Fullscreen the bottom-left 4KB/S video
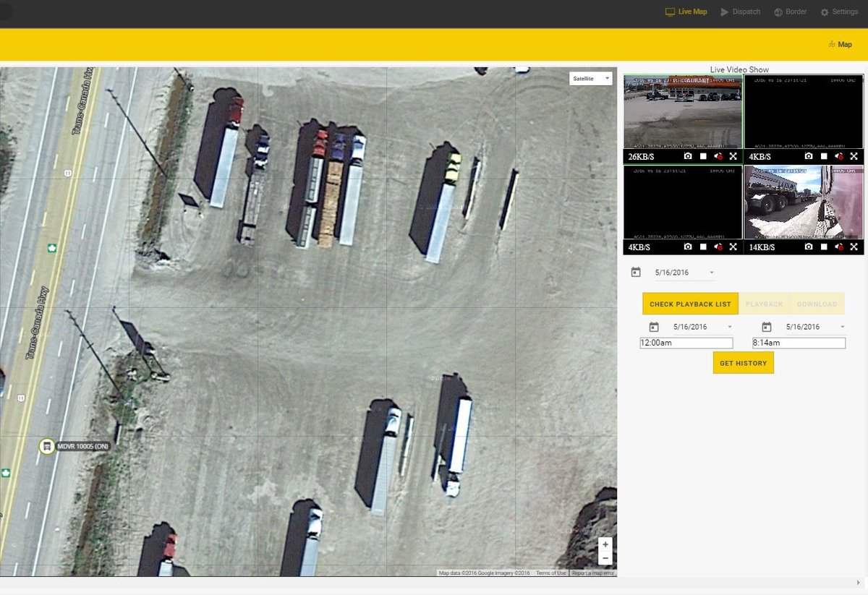The image size is (868, 595). pyautogui.click(x=733, y=247)
